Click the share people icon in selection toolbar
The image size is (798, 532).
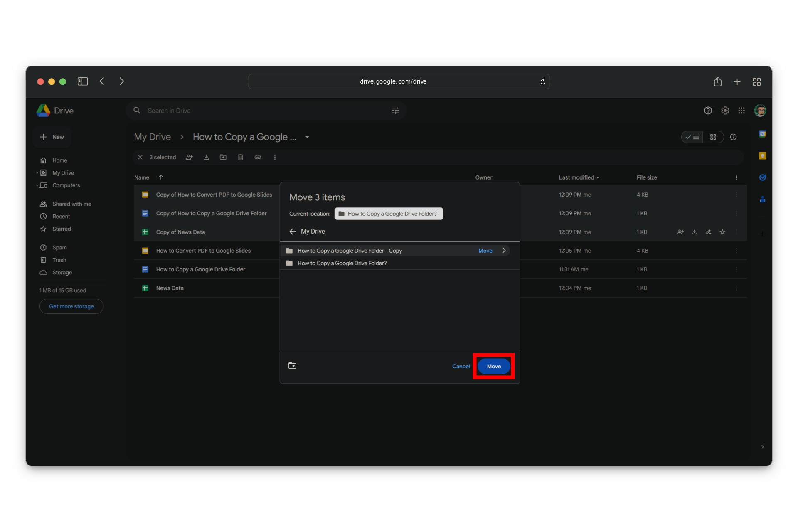tap(189, 157)
